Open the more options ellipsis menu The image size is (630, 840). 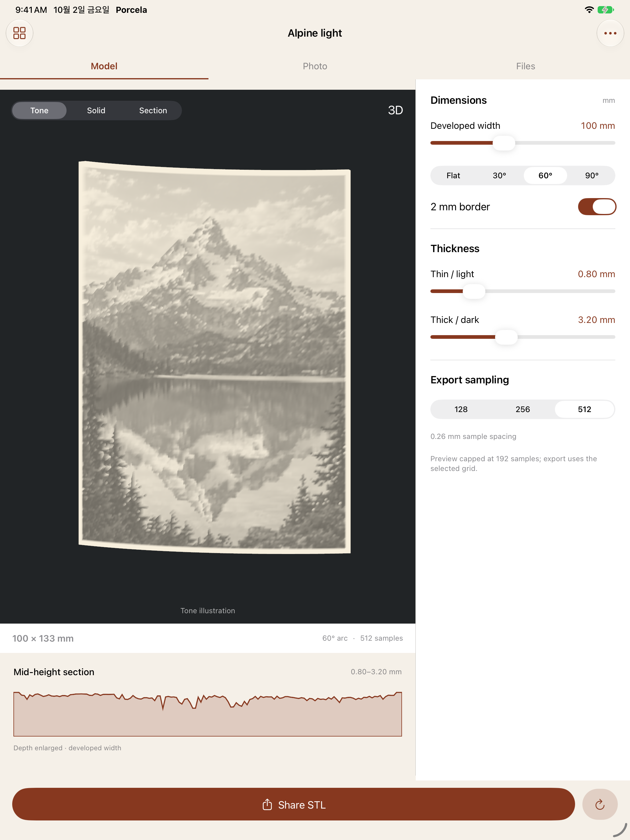(x=610, y=33)
